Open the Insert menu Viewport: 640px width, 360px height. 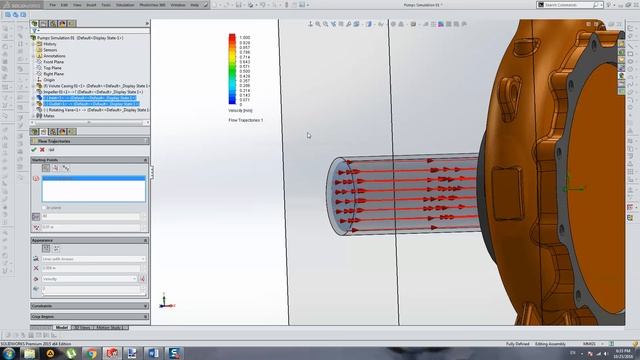click(91, 5)
